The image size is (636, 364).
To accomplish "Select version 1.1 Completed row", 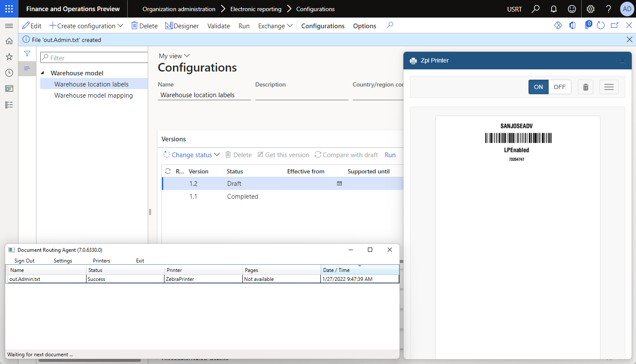I will 283,196.
